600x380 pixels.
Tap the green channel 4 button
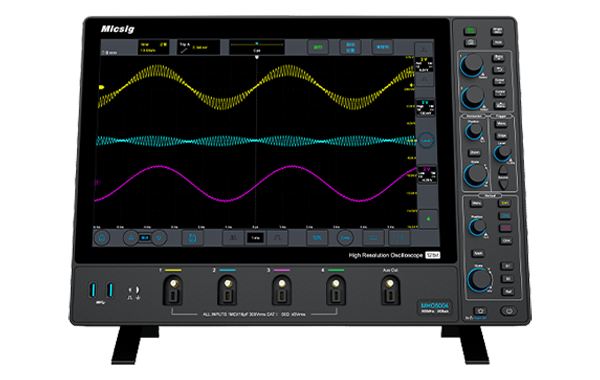click(x=428, y=219)
